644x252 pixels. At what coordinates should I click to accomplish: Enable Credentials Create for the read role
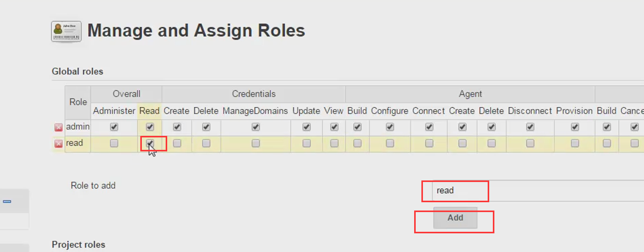[177, 143]
